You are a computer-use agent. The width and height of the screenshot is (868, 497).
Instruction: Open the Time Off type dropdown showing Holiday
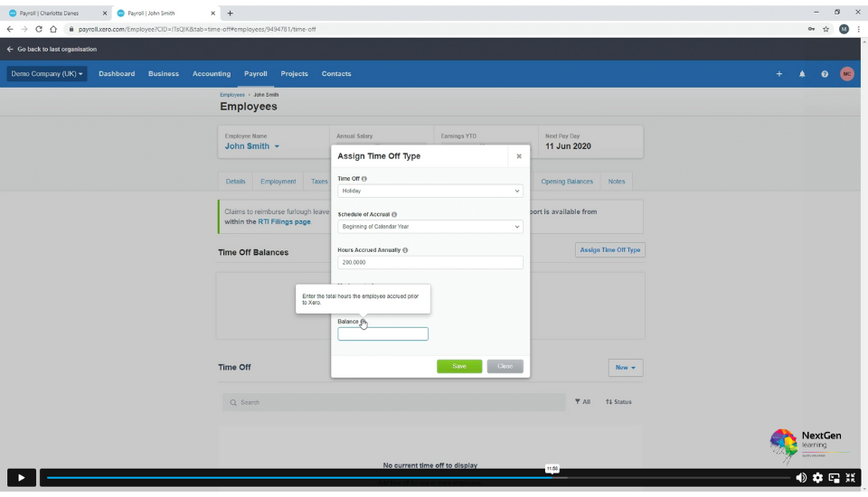(x=429, y=192)
